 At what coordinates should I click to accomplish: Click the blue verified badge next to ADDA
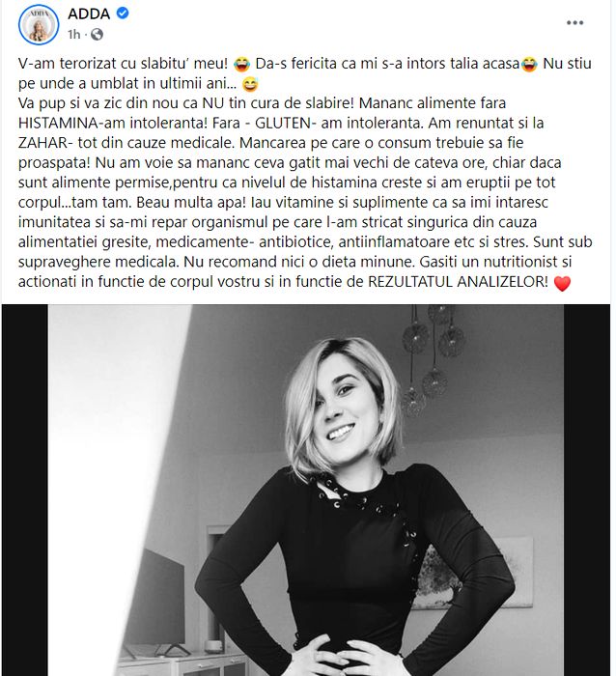tap(123, 14)
